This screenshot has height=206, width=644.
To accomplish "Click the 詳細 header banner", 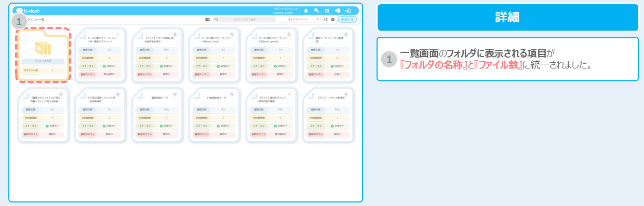I will tap(507, 18).
